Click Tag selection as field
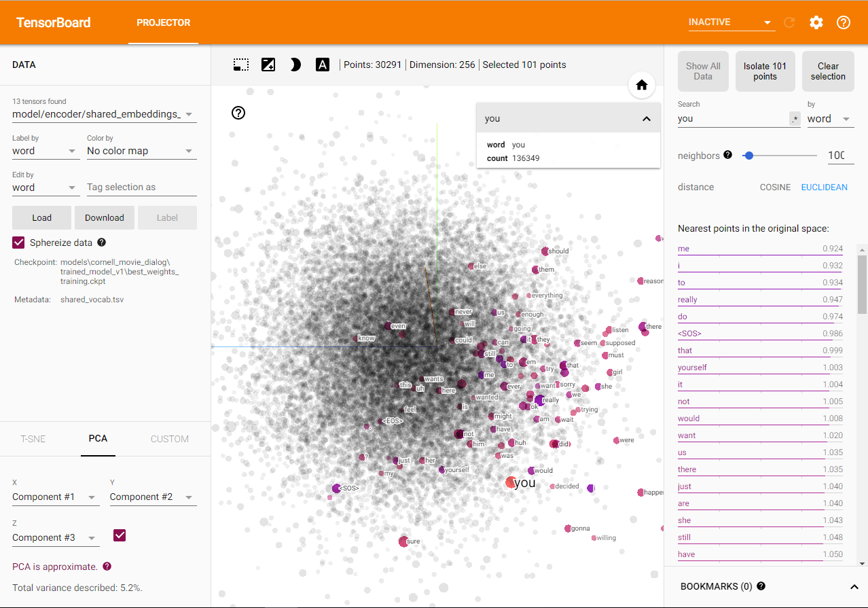 coord(142,187)
